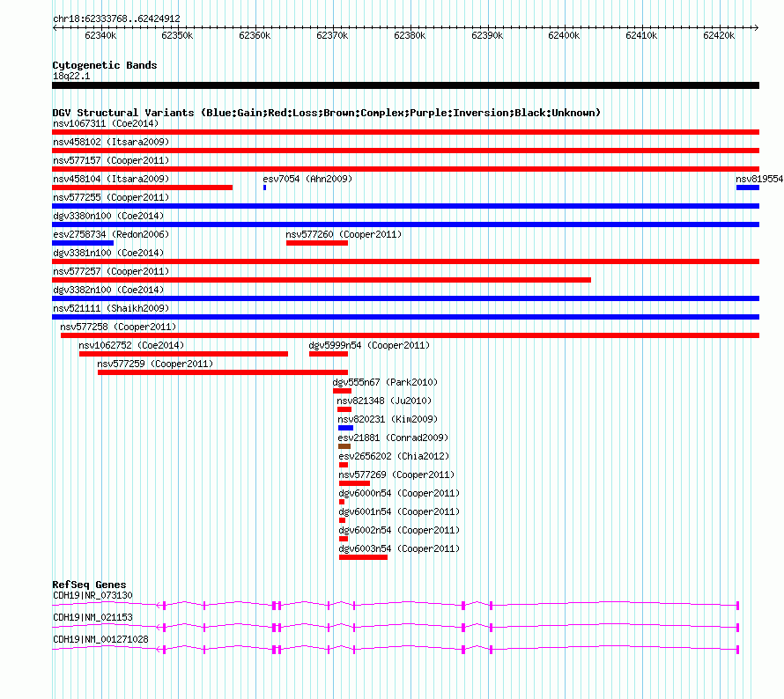This screenshot has height=699, width=784.
Task: Open the dgv3381n100 (Coe2014) label
Action: point(108,253)
